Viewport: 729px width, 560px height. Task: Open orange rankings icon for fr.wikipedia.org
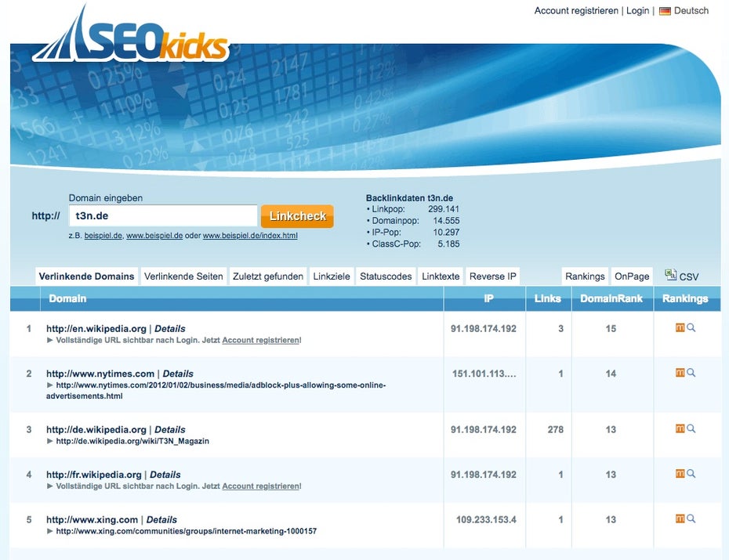tap(680, 474)
